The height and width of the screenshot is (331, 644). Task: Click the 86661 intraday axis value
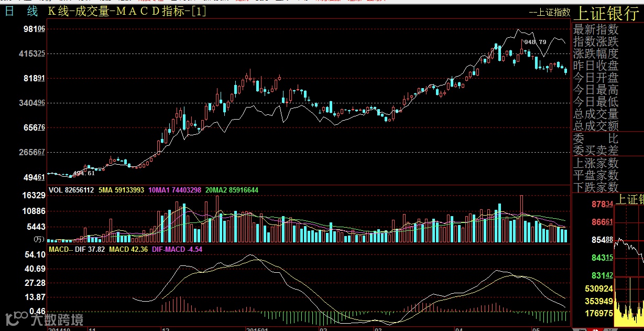coord(602,222)
